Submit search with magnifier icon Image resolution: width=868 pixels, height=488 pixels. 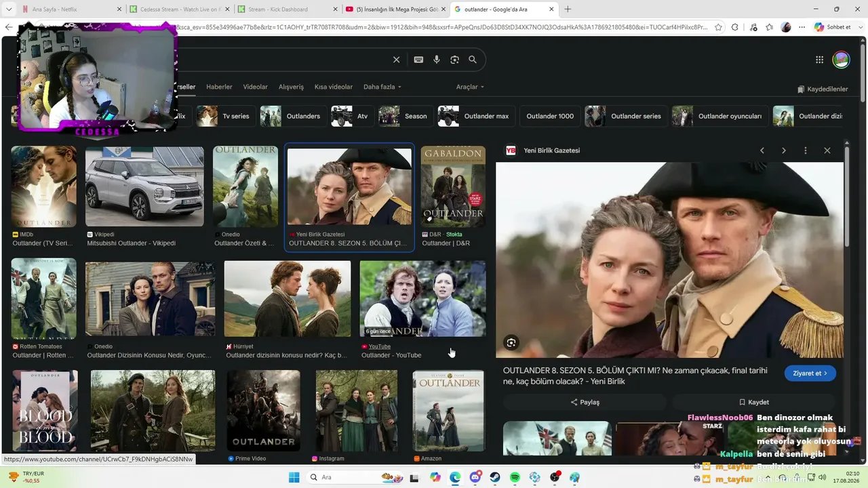[473, 60]
